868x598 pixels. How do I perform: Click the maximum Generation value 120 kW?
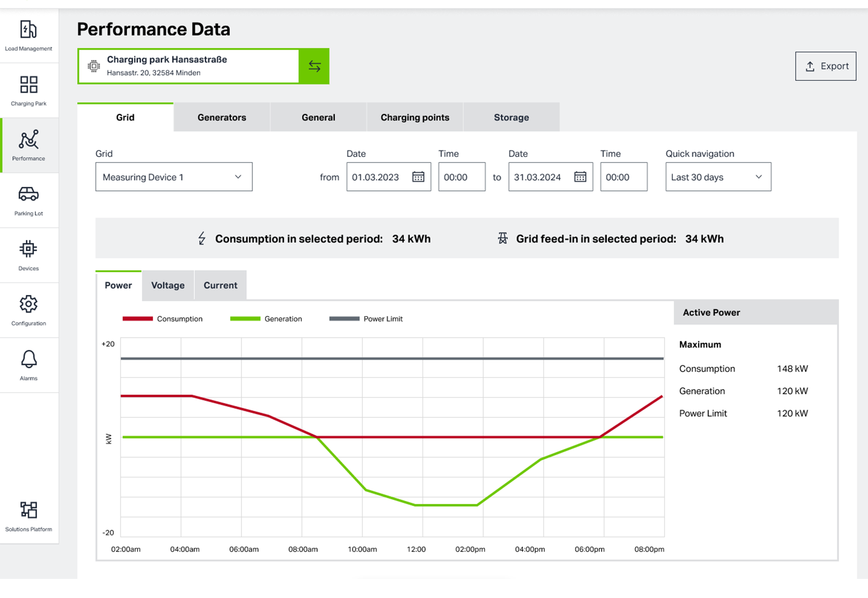tap(792, 391)
